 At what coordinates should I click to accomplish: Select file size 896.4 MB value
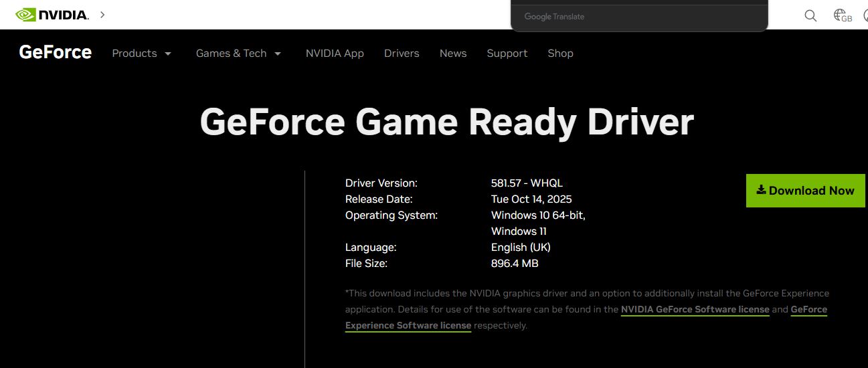coord(515,263)
